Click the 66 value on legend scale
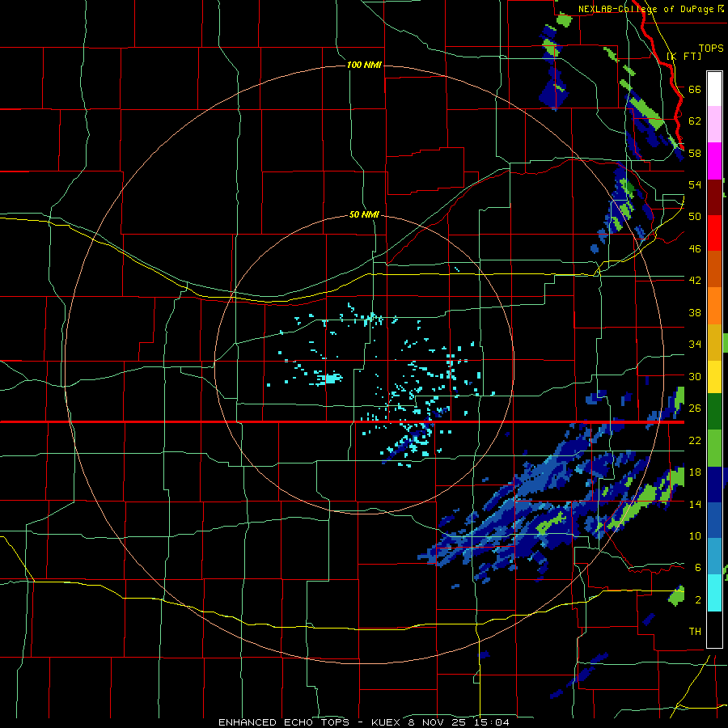The image size is (728, 728). [695, 89]
